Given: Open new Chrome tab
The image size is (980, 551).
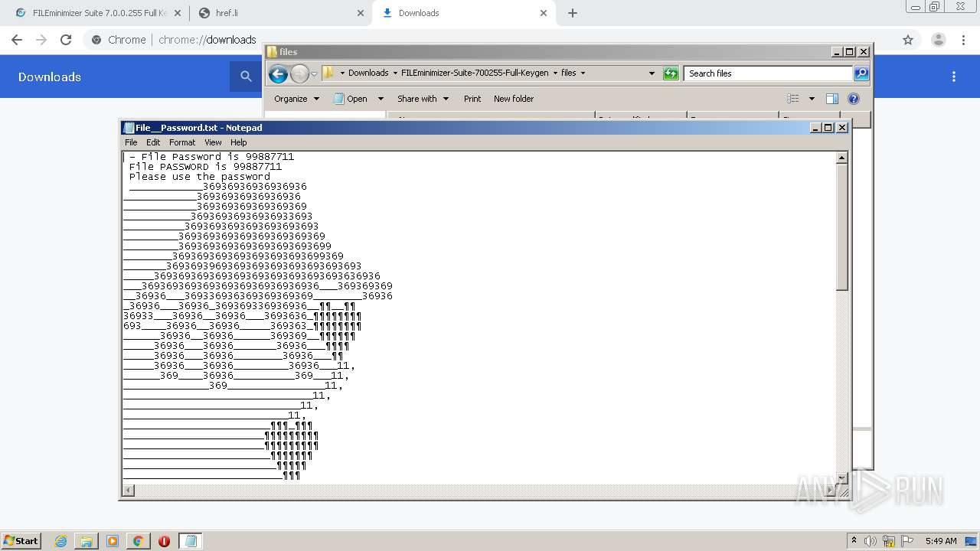Looking at the screenshot, I should point(573,13).
